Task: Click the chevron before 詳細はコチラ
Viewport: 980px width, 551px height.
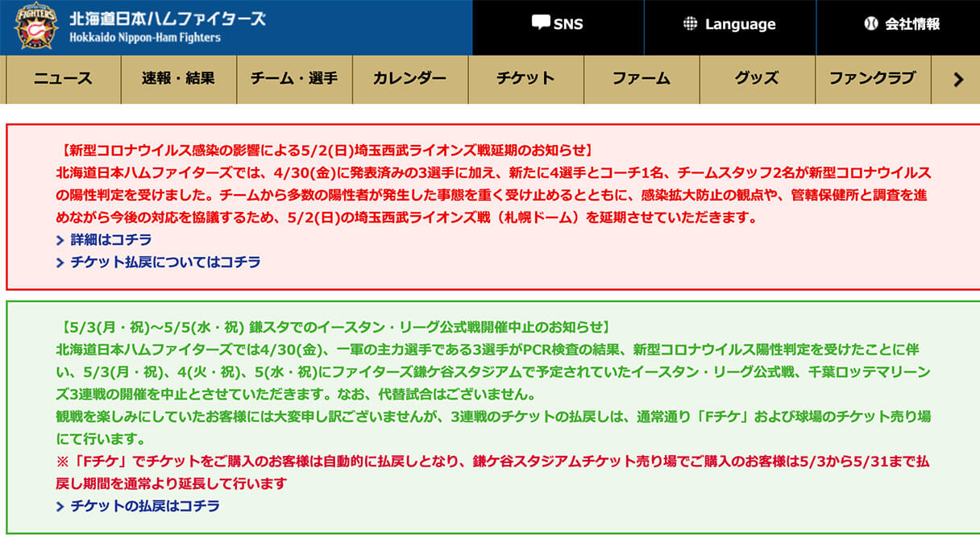Action: [x=60, y=241]
